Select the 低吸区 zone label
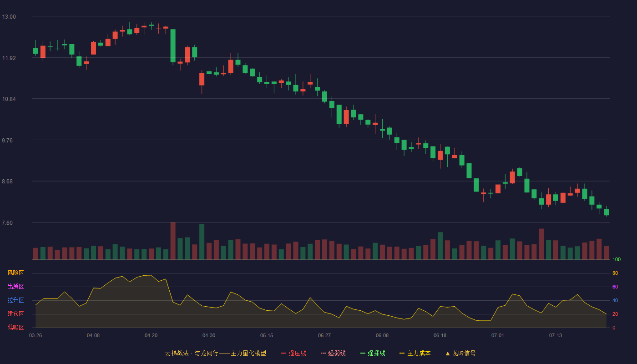This screenshot has width=637, height=364. pos(15,327)
